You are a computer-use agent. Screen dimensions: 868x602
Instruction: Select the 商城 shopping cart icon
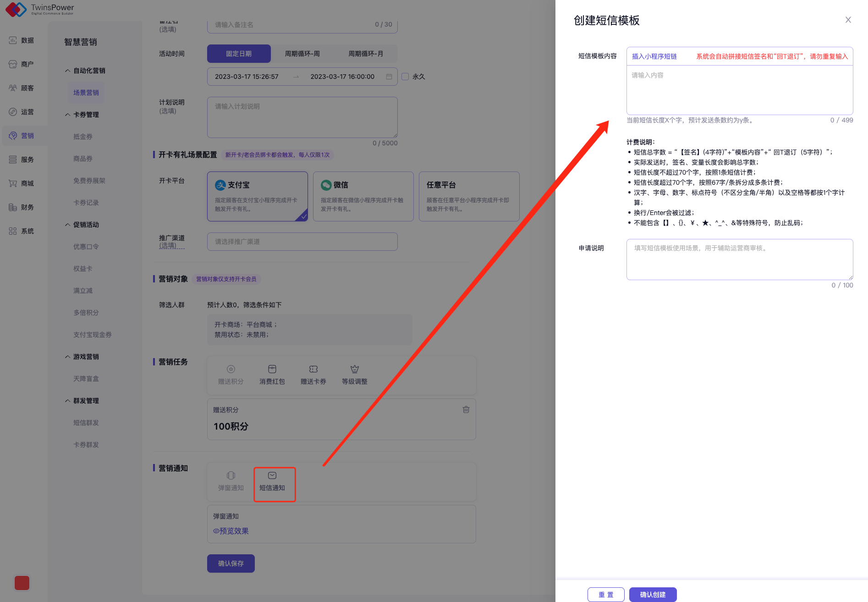(x=13, y=183)
